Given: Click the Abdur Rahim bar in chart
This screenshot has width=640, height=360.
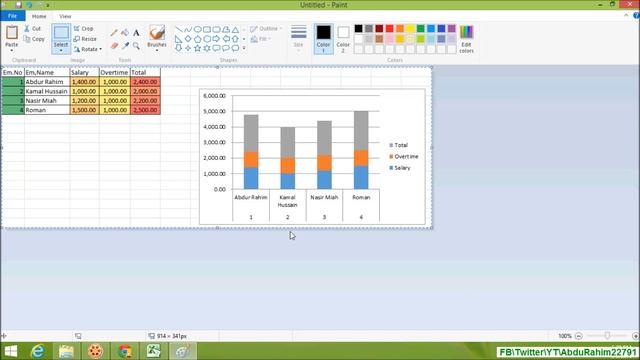Looking at the screenshot, I should (251, 152).
